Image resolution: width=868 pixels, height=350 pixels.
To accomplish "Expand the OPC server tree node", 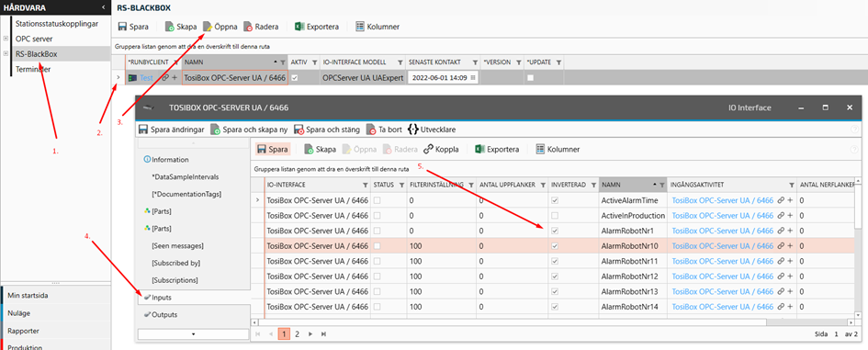I will point(6,39).
